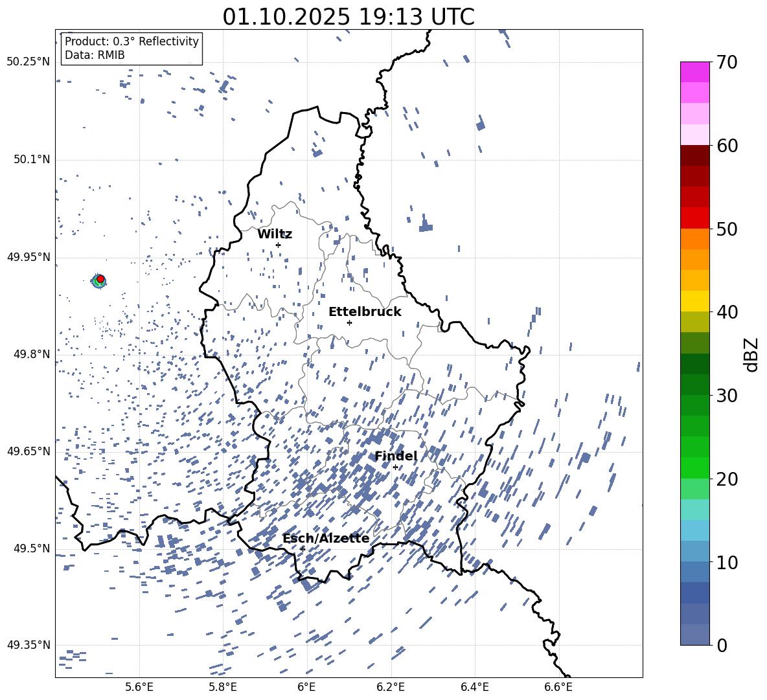Click the magenta swatch at colorbar top
The width and height of the screenshot is (767, 700).
694,72
